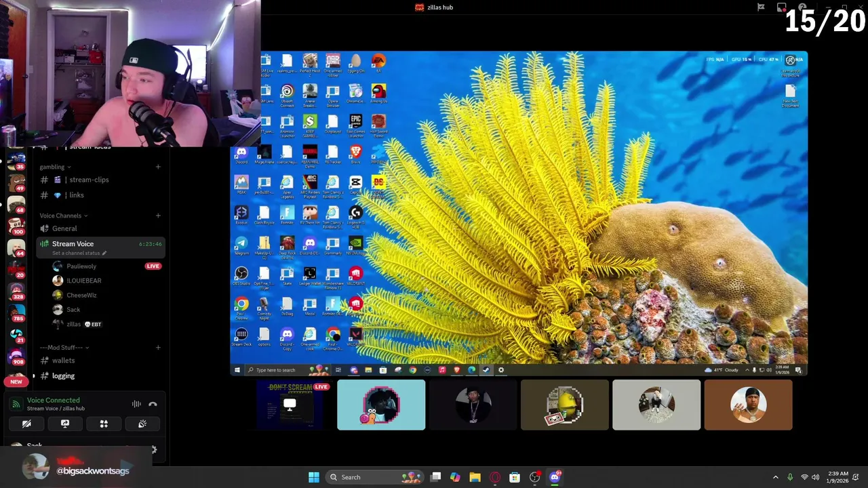868x488 pixels.
Task: Open the wallets channel
Action: point(100,361)
